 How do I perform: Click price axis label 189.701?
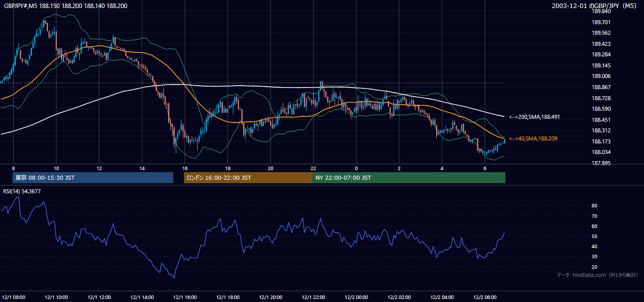click(x=601, y=22)
